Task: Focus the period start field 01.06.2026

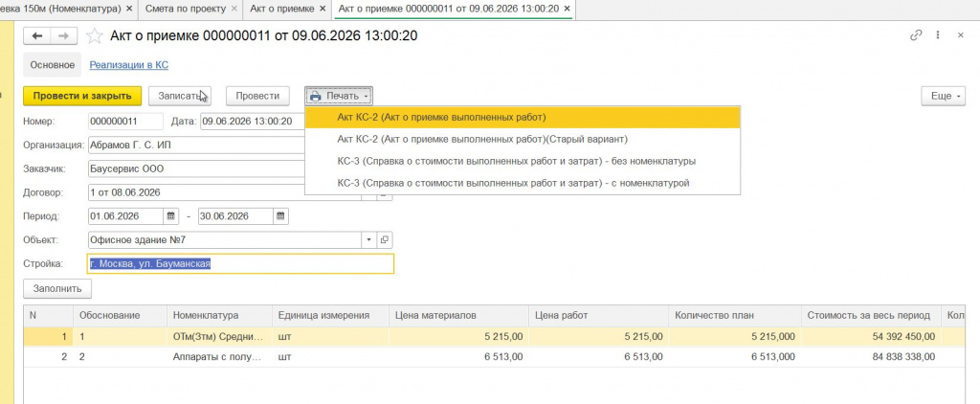Action: (x=125, y=216)
